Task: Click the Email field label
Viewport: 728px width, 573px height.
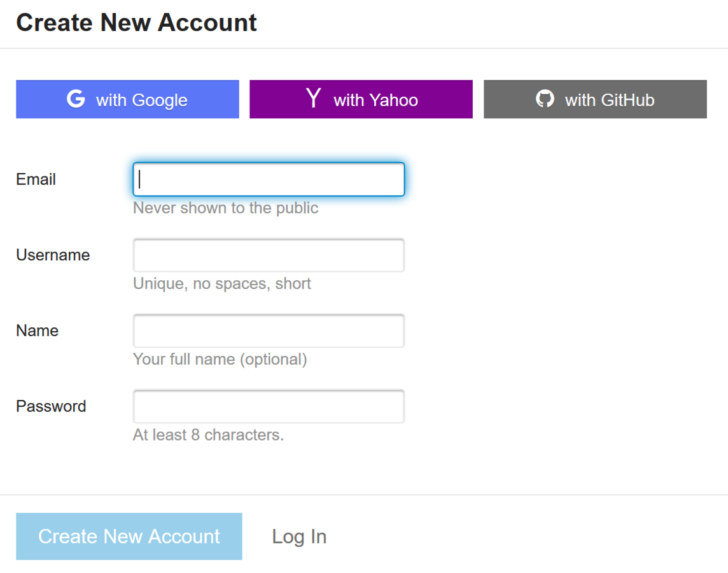Action: click(36, 180)
